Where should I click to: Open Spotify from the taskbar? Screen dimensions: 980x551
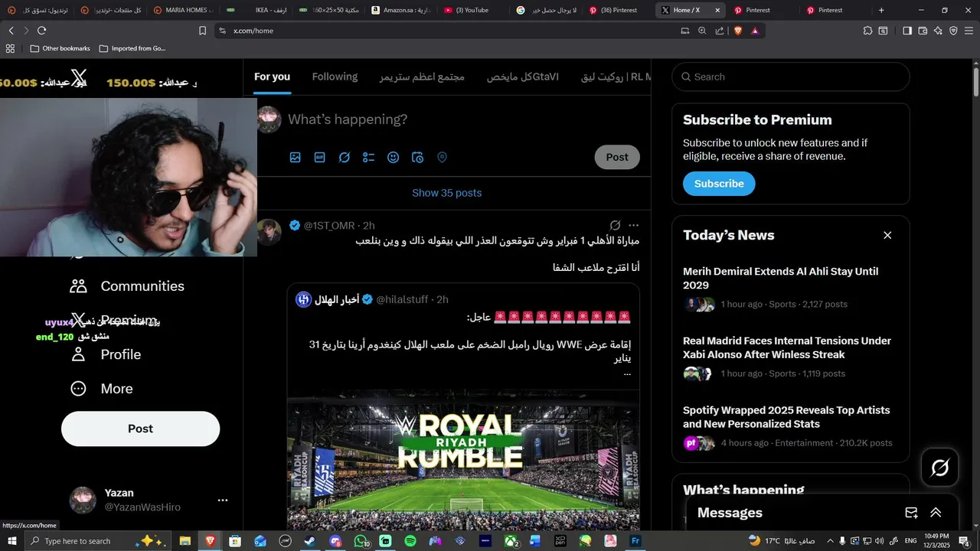[410, 541]
